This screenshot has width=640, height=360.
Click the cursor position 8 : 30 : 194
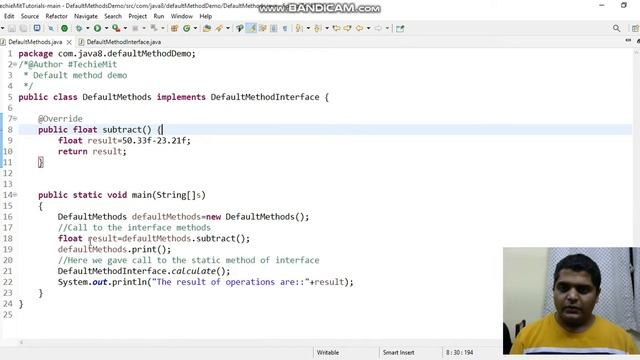coord(460,352)
